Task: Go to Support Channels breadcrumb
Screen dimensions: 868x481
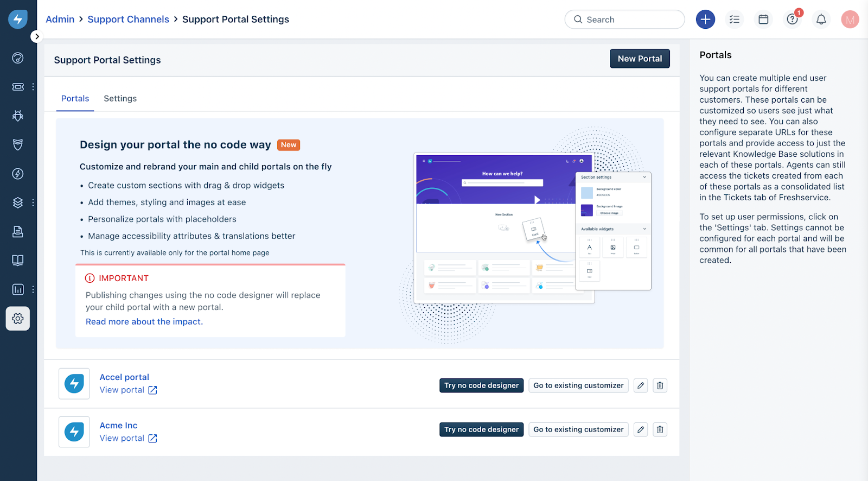Action: [129, 20]
